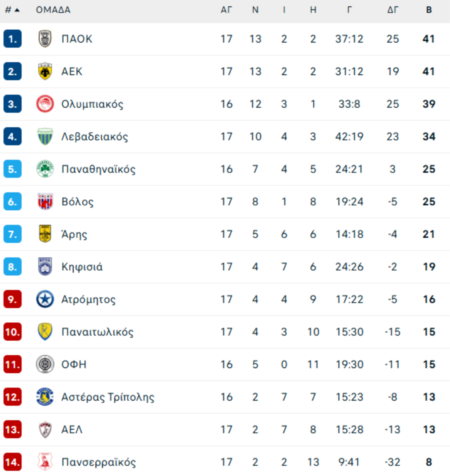Click the ΑΕΛ team name
Viewport: 450px width, 476px height.
[x=72, y=429]
